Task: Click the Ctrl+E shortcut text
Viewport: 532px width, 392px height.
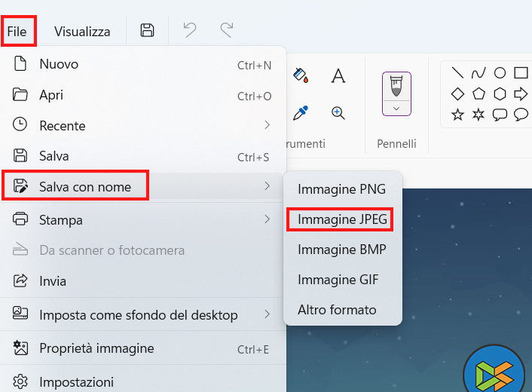Action: pos(253,350)
